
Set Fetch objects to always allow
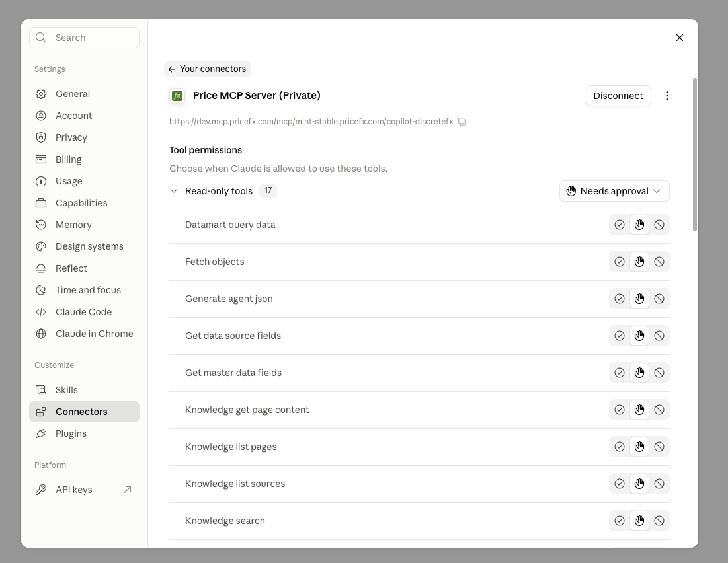620,262
